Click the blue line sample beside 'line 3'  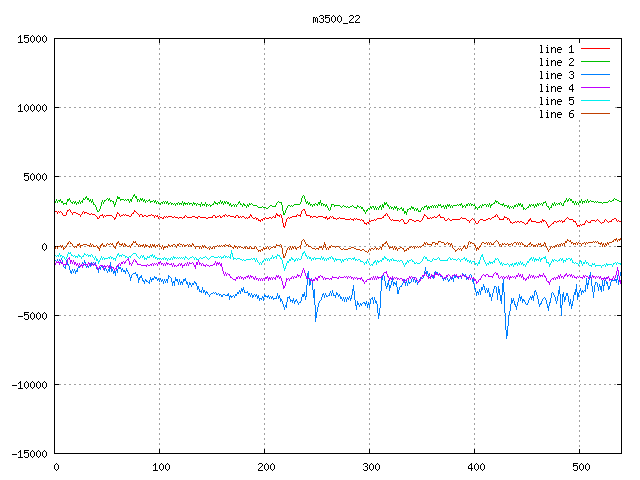pyautogui.click(x=595, y=75)
